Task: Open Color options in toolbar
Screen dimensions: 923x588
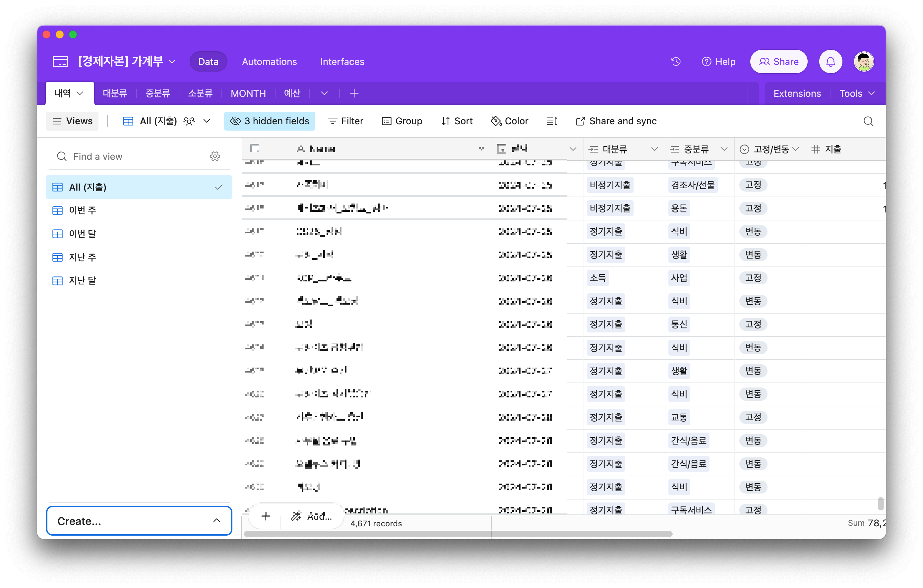Action: (x=510, y=121)
